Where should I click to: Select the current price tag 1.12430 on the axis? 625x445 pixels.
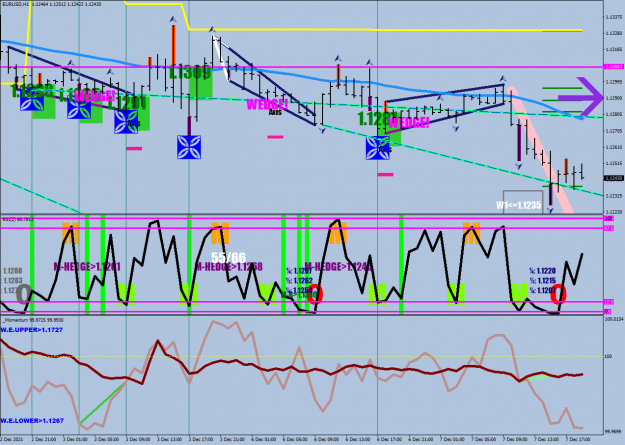pyautogui.click(x=613, y=178)
